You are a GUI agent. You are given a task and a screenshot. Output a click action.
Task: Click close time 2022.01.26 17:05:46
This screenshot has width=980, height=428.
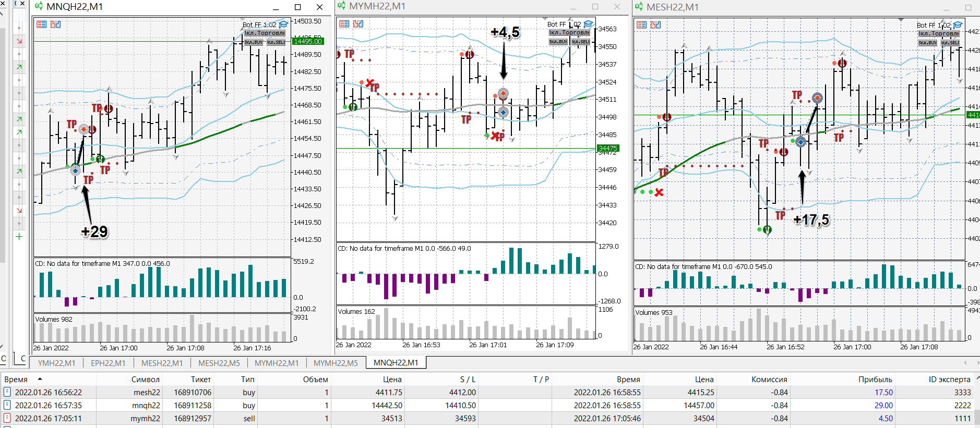click(x=607, y=419)
